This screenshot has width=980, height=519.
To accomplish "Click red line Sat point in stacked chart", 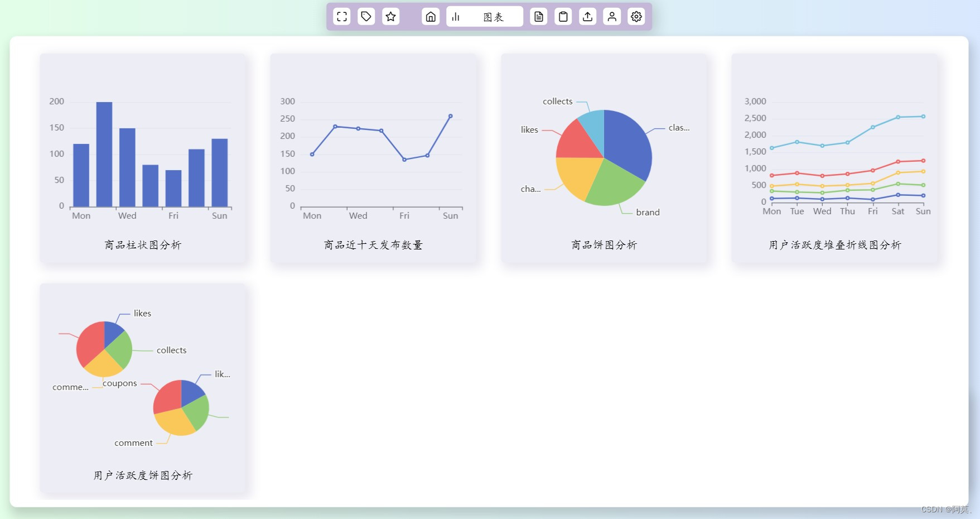I will tap(898, 162).
